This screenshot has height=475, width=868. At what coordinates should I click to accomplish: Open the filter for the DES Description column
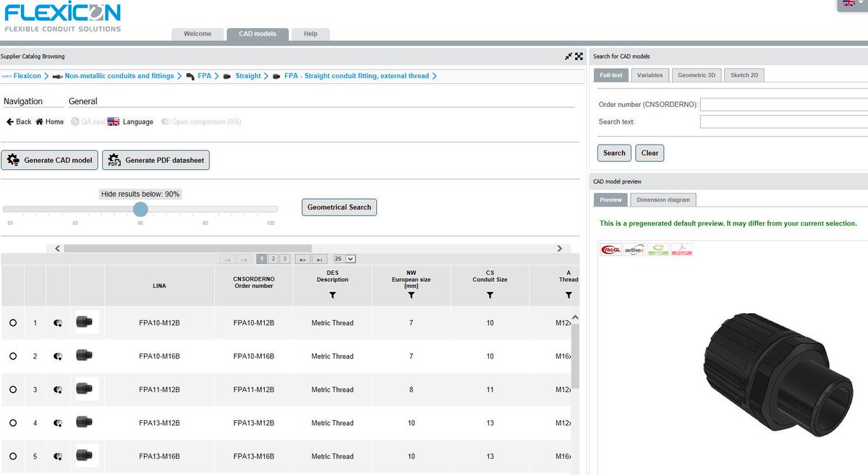pos(333,295)
